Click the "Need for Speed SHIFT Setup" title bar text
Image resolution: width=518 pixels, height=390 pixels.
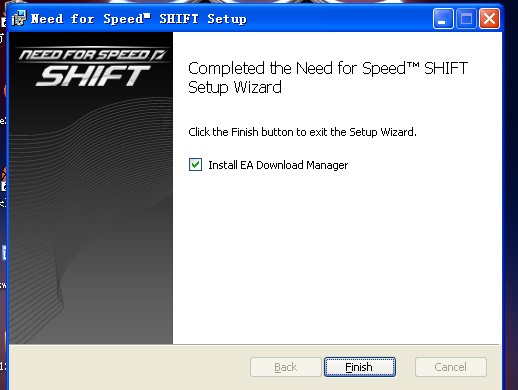pyautogui.click(x=138, y=19)
